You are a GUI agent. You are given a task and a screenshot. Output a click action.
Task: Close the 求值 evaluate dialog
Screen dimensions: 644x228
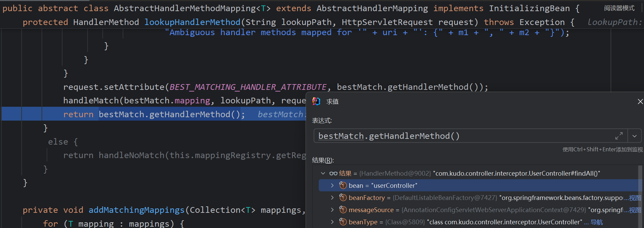coord(640,102)
